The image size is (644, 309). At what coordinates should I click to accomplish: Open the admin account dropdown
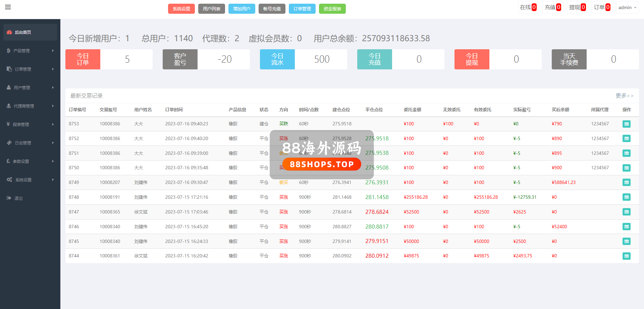pos(627,7)
